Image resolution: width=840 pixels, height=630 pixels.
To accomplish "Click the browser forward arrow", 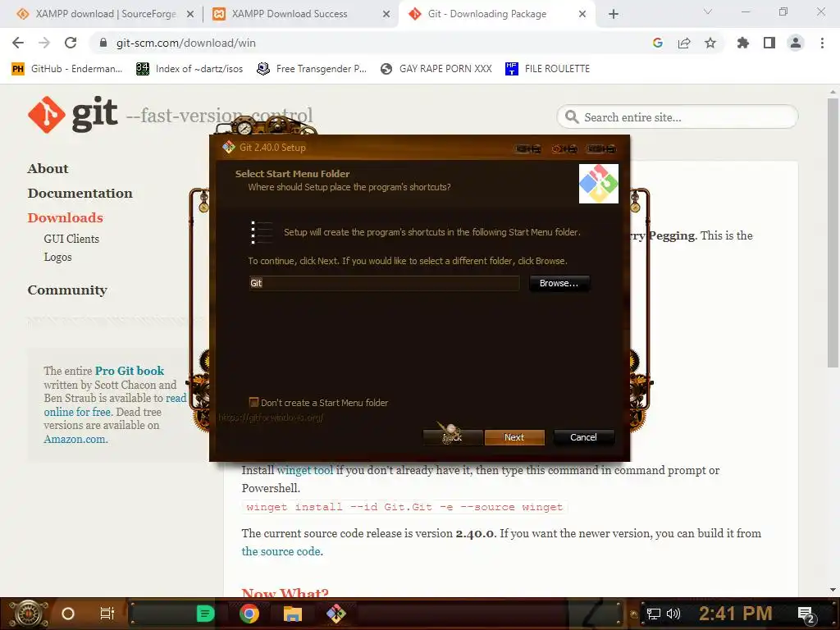I will click(44, 43).
